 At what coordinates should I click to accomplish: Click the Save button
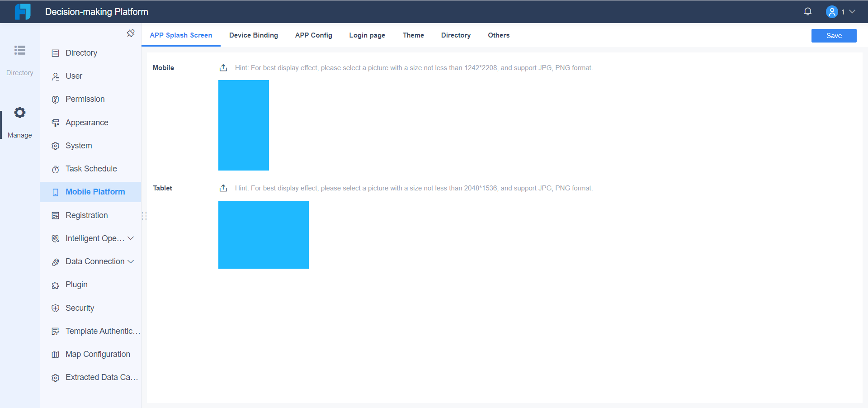(834, 35)
